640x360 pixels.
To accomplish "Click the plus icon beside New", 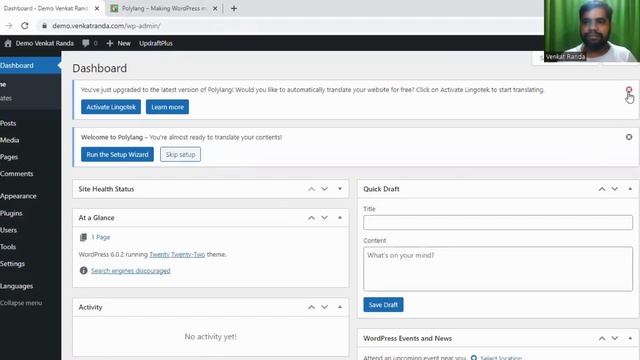I will (109, 43).
